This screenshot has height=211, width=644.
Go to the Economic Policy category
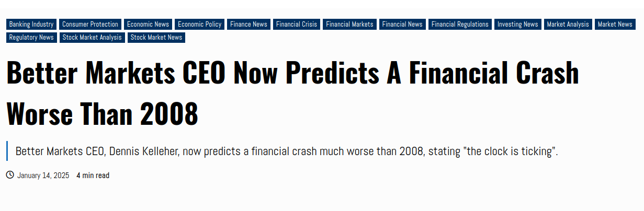tap(200, 25)
